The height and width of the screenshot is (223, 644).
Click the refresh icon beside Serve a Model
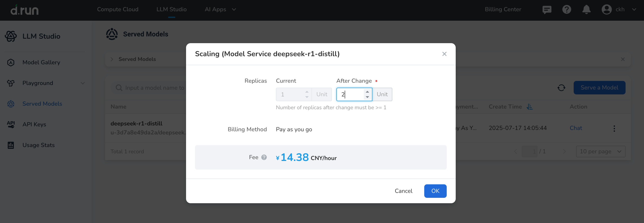click(x=561, y=88)
